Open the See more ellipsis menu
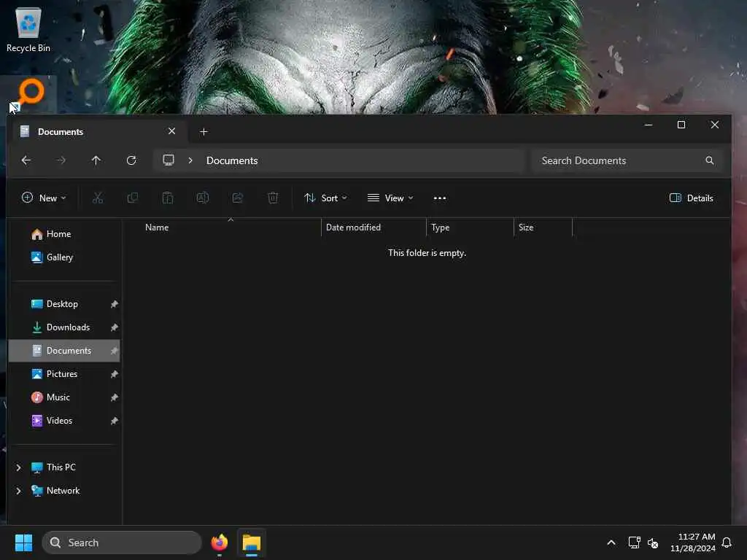Screen dimensions: 747x560 (x=440, y=198)
